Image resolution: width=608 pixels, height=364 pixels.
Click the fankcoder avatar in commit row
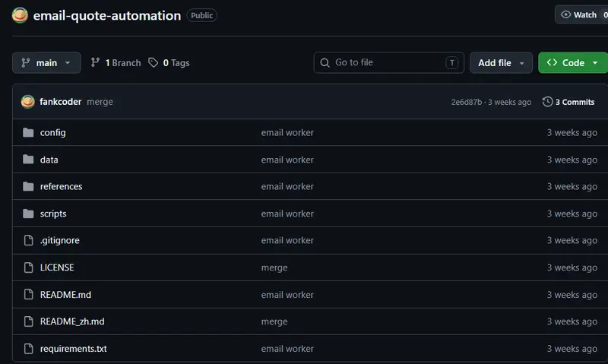click(x=28, y=102)
